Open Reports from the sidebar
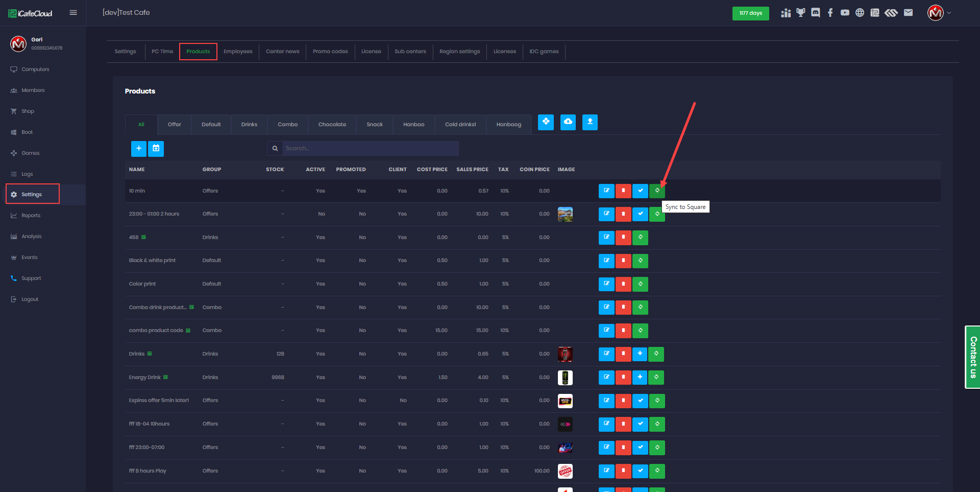 (x=31, y=216)
